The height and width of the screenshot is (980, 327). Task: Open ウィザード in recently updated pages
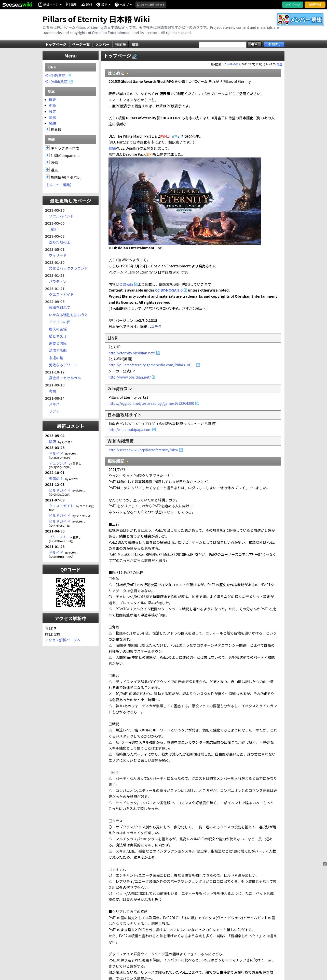point(58,255)
